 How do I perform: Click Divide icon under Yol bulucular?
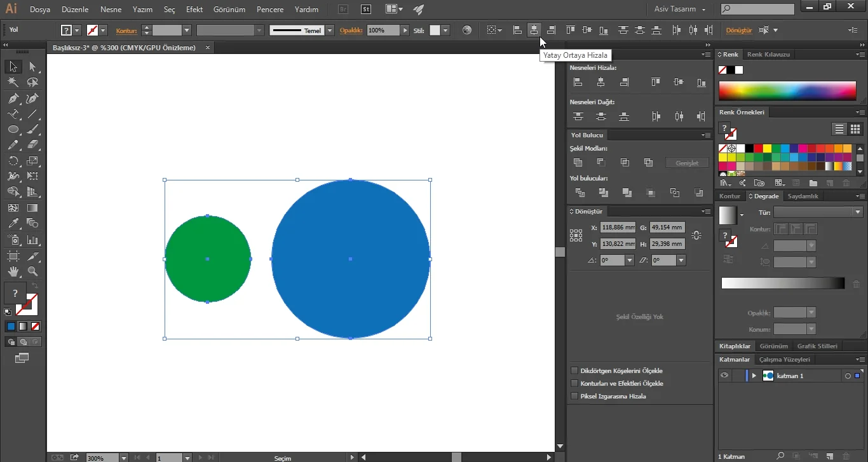580,193
